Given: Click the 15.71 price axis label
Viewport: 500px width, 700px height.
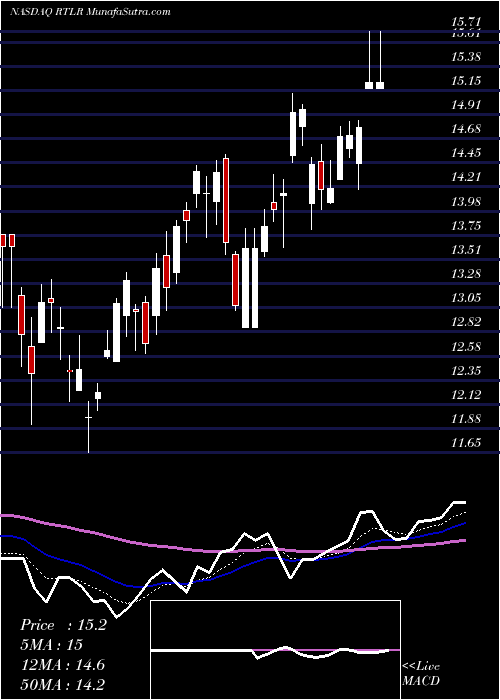Looking at the screenshot, I should click(466, 21).
